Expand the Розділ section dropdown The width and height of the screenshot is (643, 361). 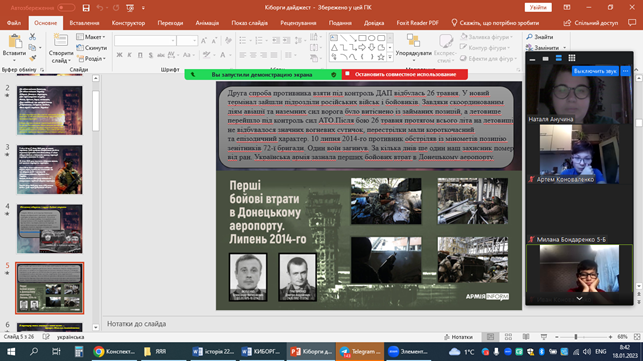[x=91, y=59]
